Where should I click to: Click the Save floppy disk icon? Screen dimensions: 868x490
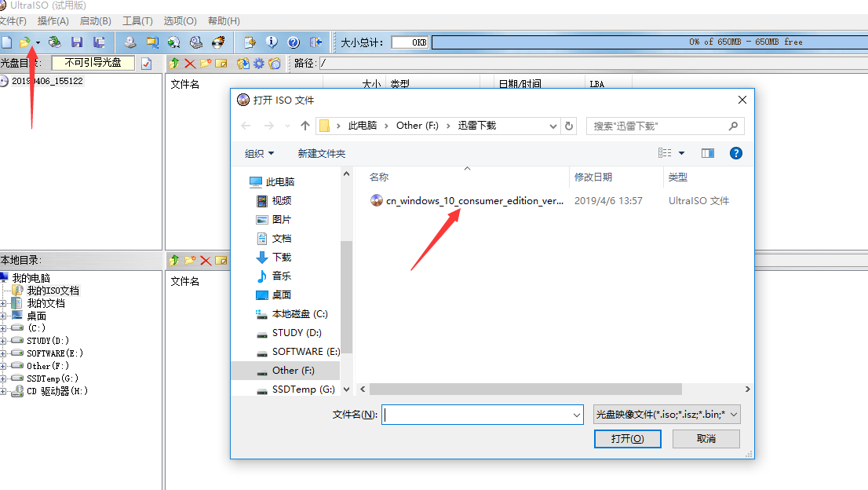click(x=77, y=42)
